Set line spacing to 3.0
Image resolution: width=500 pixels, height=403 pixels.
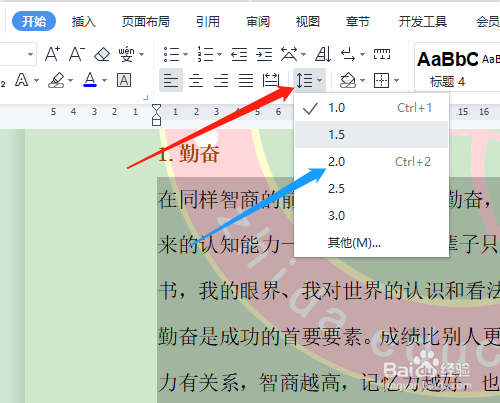[371, 216]
